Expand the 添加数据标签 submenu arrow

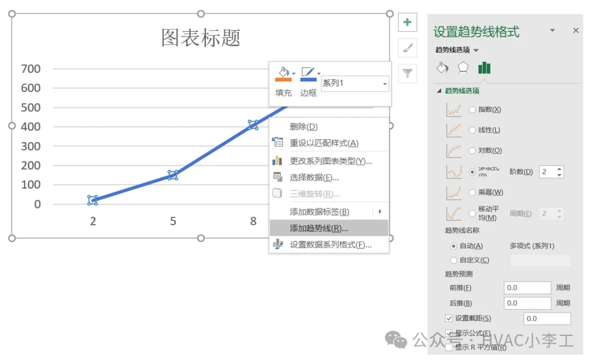(380, 212)
